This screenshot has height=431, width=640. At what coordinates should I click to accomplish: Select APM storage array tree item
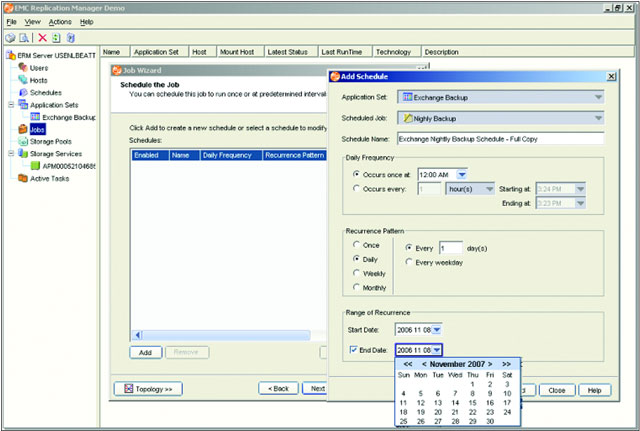69,166
